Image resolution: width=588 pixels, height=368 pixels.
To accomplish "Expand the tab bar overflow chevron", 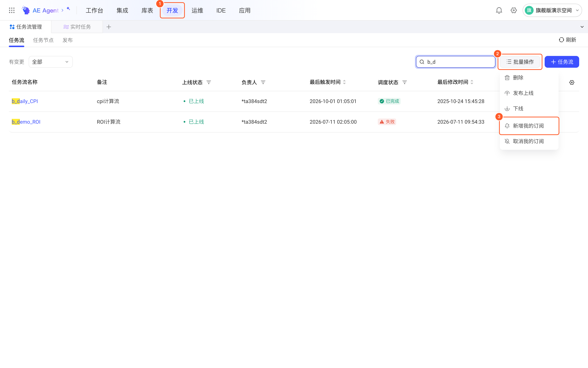I will pos(582,27).
